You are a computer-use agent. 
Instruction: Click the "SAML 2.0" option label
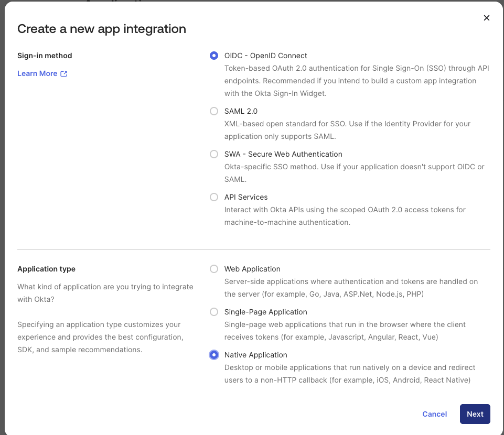(241, 111)
